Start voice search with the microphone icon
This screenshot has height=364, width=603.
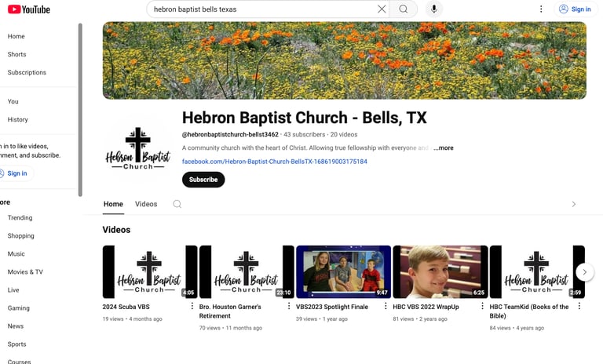pyautogui.click(x=433, y=9)
